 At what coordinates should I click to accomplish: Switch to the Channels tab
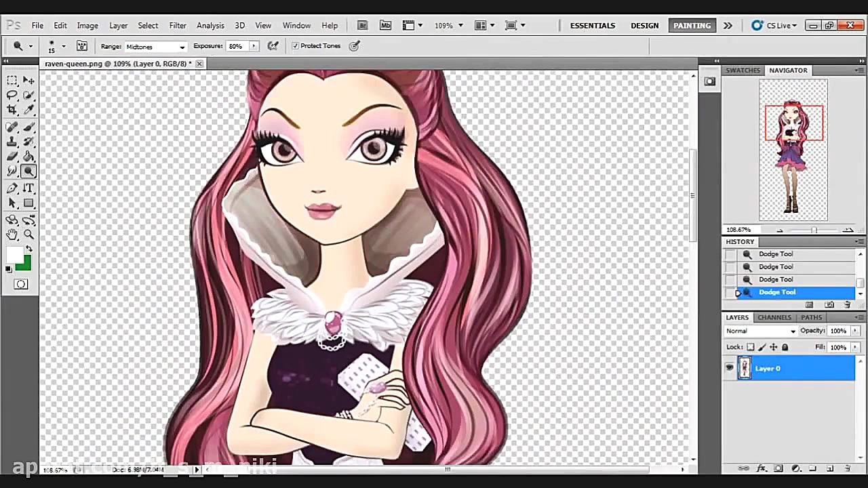click(x=774, y=317)
